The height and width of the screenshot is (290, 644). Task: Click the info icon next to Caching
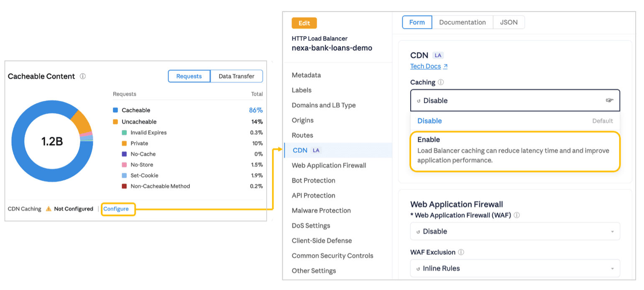440,82
